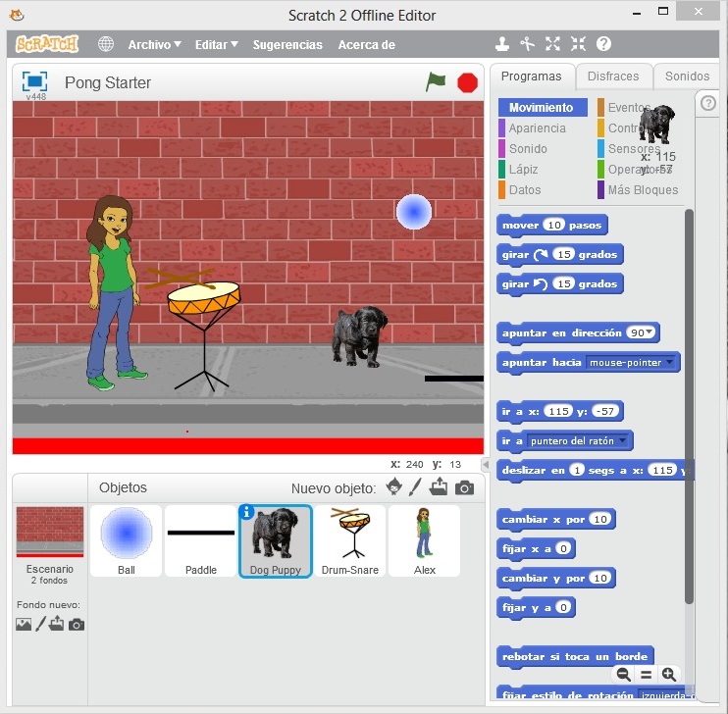Select the Paddle sprite thumbnail
The width and height of the screenshot is (728, 714).
200,540
